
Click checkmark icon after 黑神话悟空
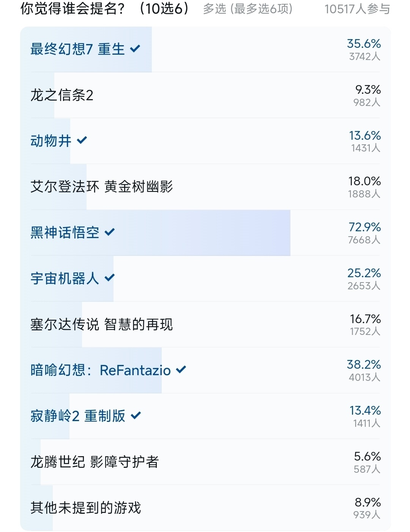110,232
